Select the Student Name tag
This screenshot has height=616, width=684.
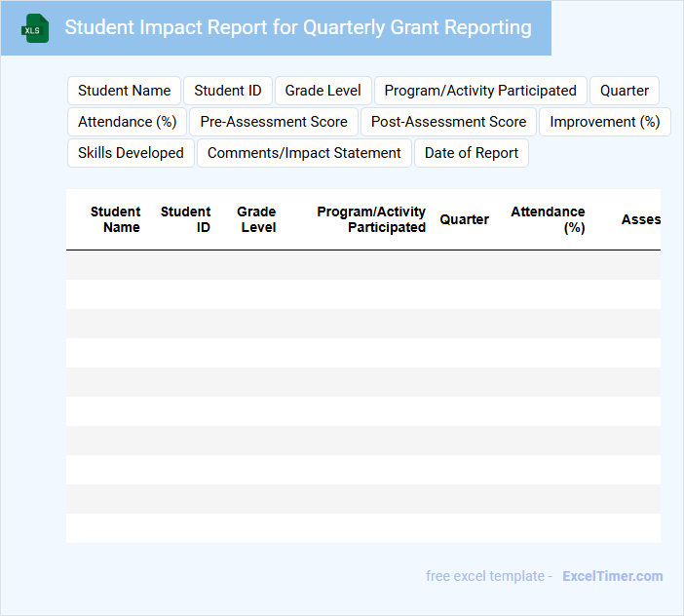(124, 91)
